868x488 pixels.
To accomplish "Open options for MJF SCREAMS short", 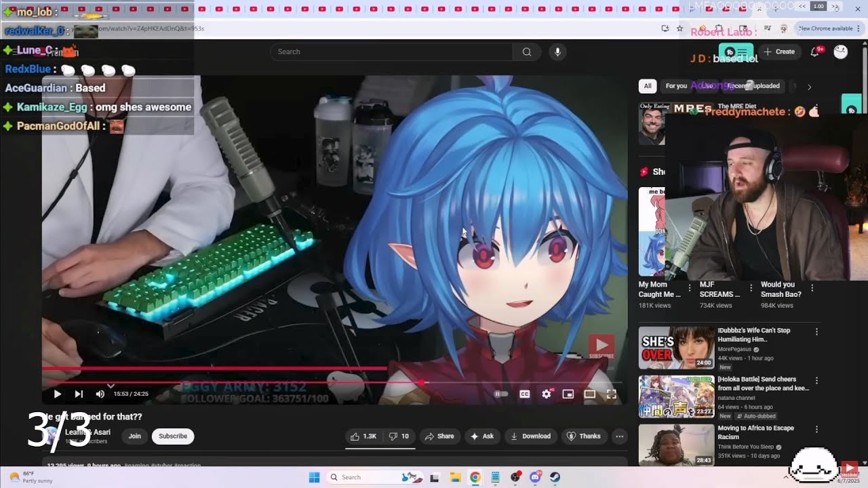I will coord(751,288).
